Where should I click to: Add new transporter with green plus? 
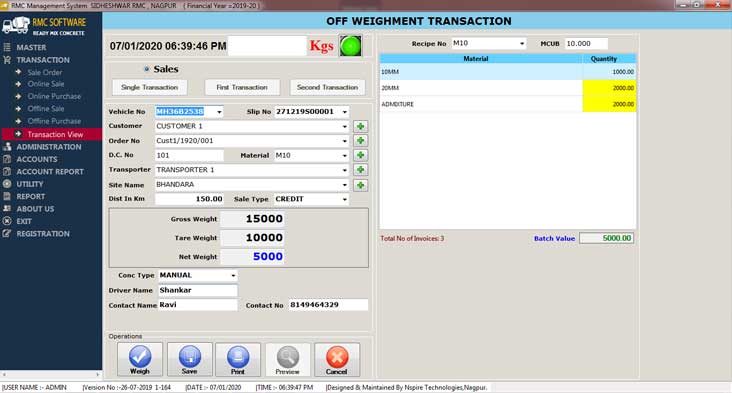[x=360, y=170]
